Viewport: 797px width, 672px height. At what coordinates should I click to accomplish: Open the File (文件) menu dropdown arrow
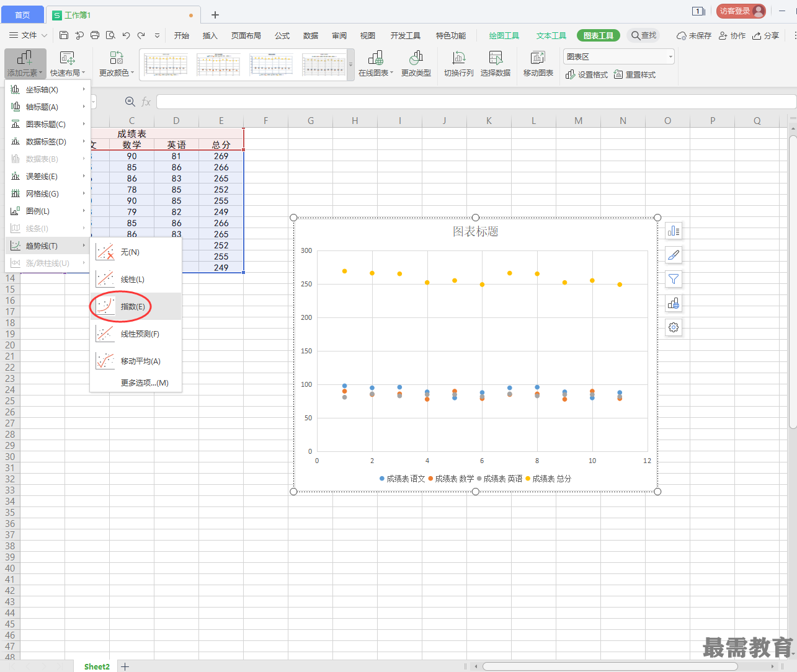tap(45, 35)
